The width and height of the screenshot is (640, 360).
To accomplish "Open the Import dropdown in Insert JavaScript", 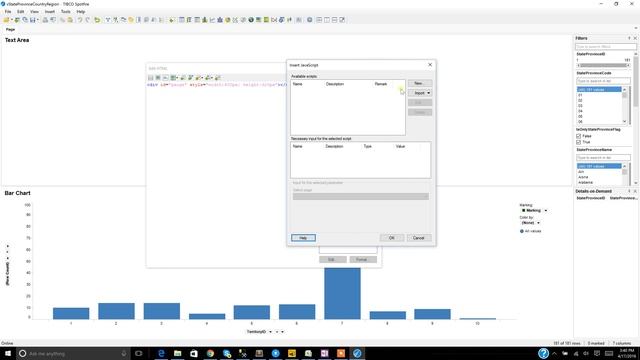I will [x=420, y=93].
